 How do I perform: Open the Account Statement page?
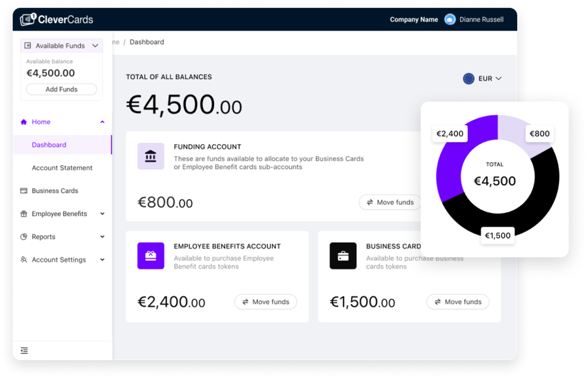click(62, 168)
